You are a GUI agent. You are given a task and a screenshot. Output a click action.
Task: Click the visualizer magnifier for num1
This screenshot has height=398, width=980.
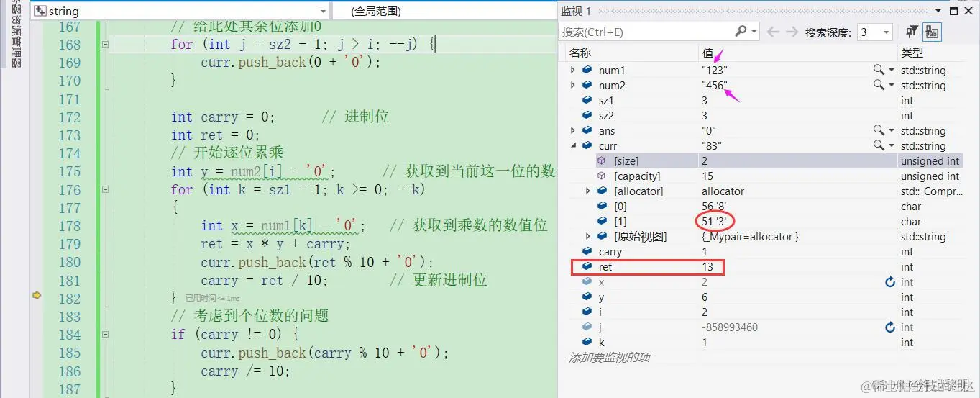[879, 70]
